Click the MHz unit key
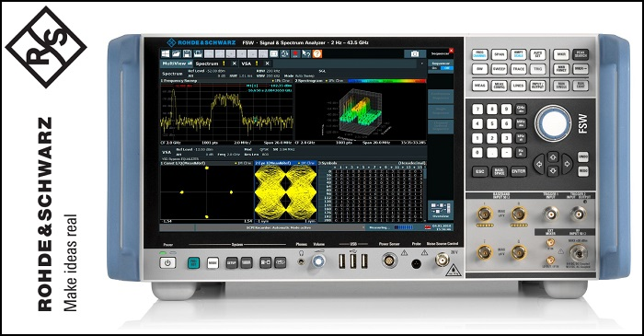Viewport: 644px width, 336px height. coord(521,123)
